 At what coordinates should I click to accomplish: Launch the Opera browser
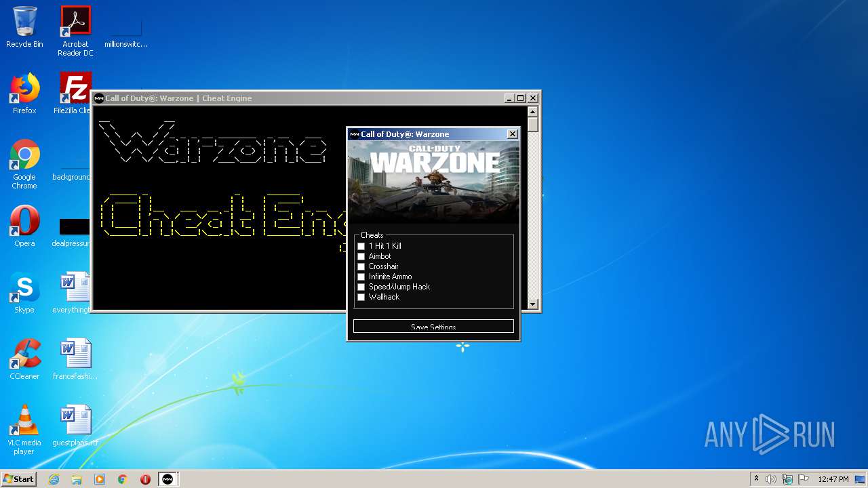(x=24, y=220)
